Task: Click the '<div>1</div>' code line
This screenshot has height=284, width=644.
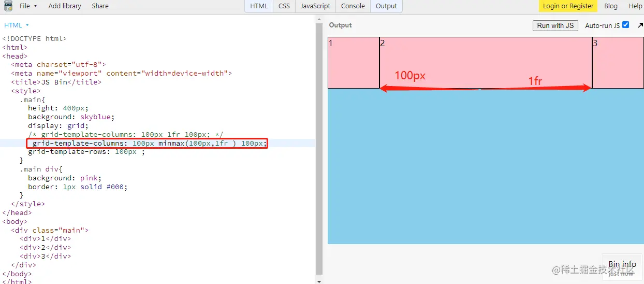Action: tap(45, 239)
